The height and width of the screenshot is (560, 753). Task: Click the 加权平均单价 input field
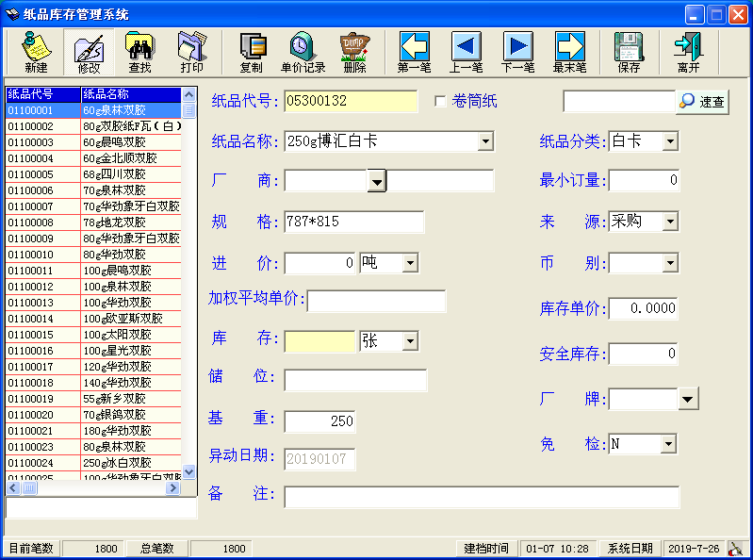click(377, 301)
